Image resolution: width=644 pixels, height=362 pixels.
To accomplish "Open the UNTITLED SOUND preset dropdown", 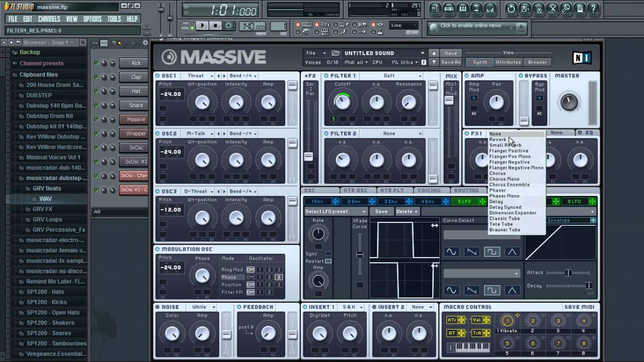I will coord(385,53).
